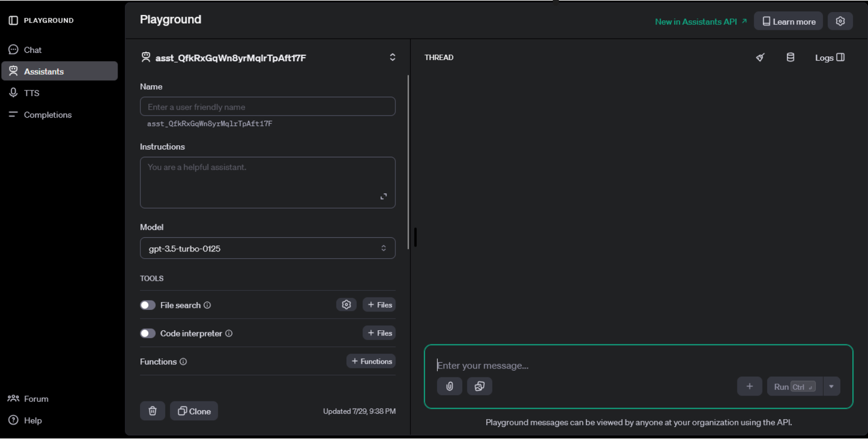
Task: Toggle File search switch
Action: pyautogui.click(x=148, y=305)
